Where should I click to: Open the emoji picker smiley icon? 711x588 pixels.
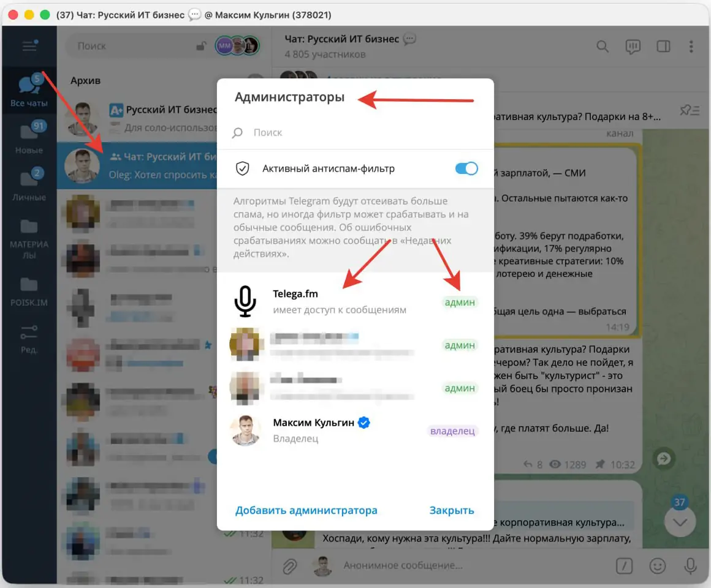(x=658, y=566)
